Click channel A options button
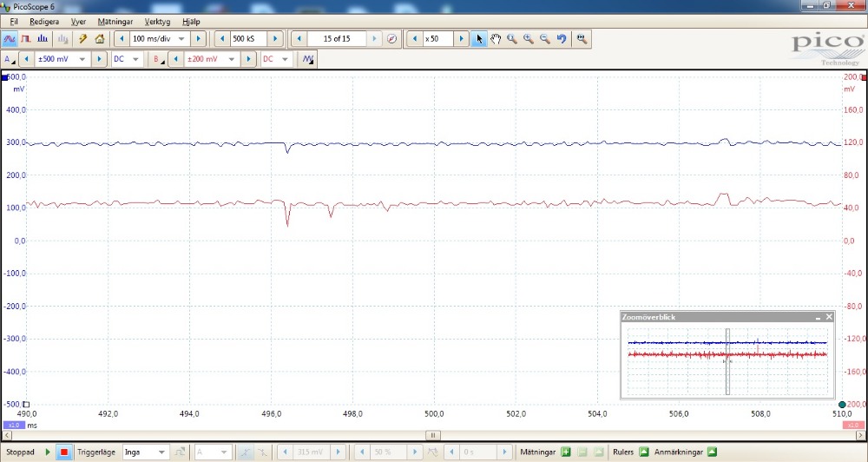 [10, 59]
